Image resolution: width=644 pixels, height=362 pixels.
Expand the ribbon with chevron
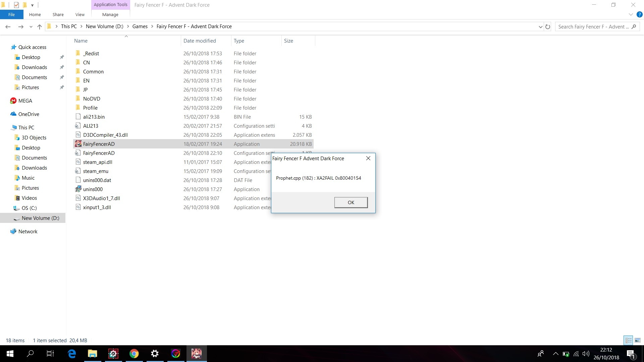point(631,14)
